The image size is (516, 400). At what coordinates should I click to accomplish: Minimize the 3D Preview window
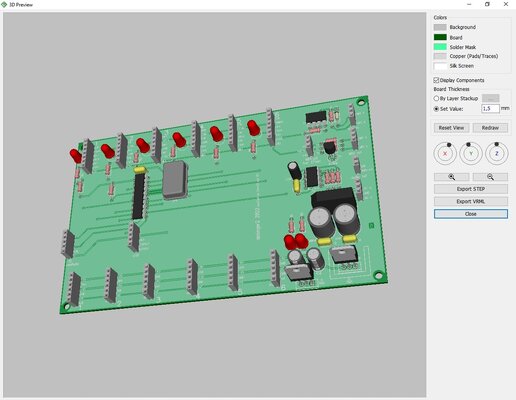[469, 4]
